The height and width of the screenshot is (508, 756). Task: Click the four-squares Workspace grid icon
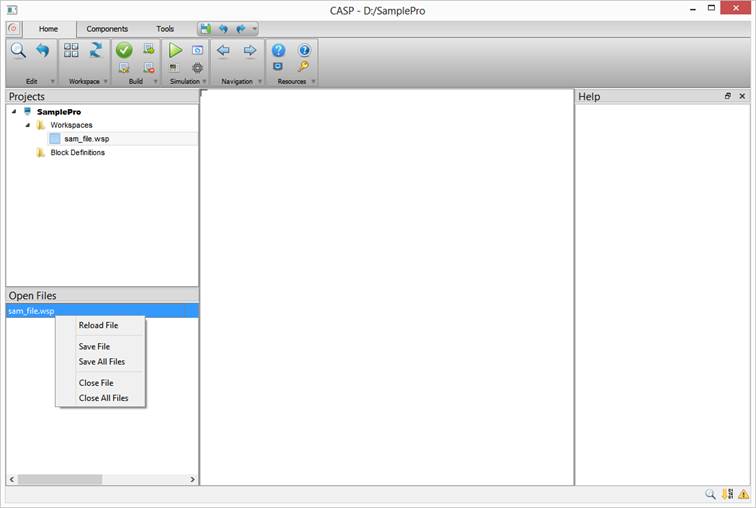point(71,50)
